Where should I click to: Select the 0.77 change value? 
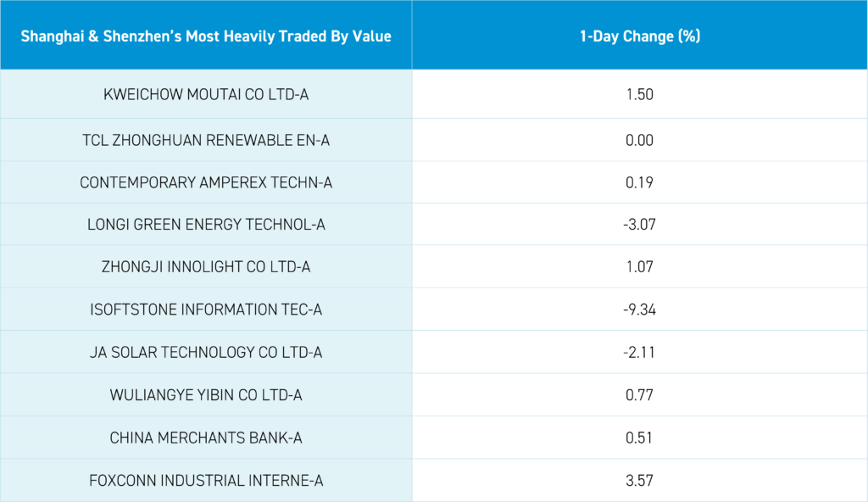click(x=639, y=395)
